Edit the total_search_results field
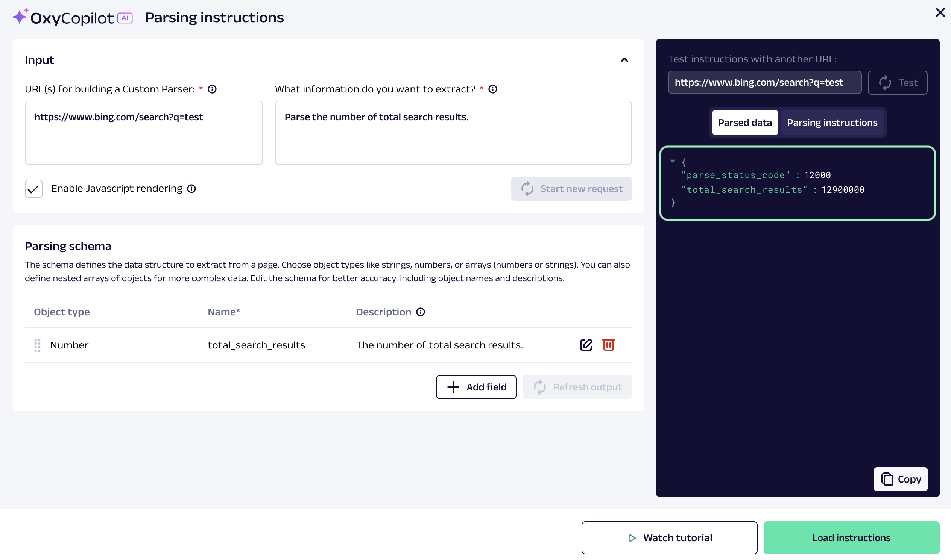 pyautogui.click(x=586, y=345)
